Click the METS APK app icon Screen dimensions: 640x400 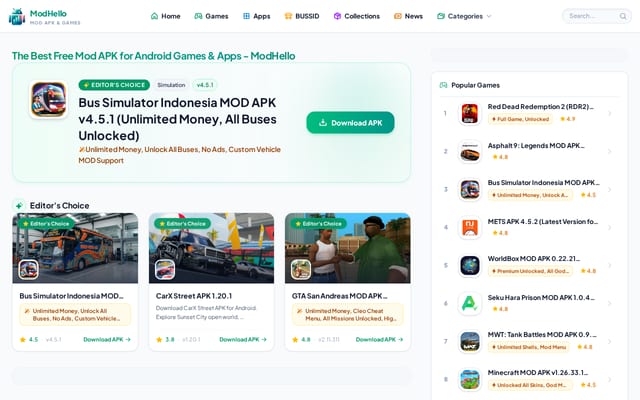[x=470, y=227]
